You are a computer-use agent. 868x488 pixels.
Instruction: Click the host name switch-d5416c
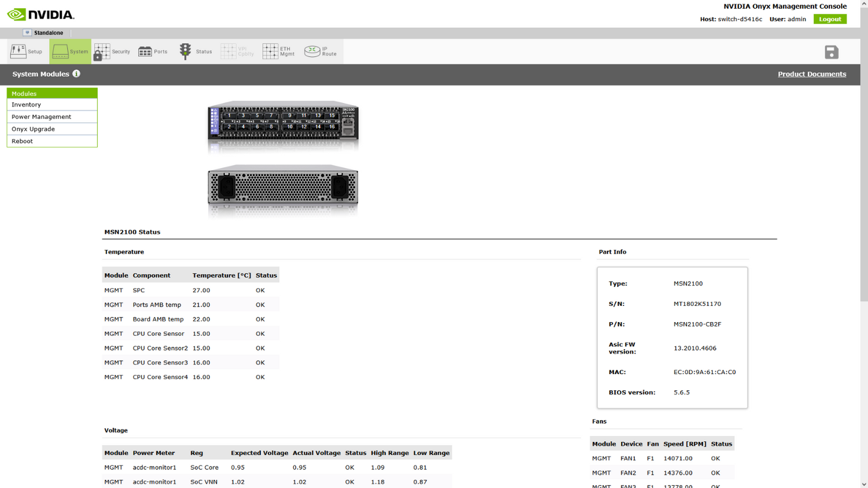click(x=740, y=19)
